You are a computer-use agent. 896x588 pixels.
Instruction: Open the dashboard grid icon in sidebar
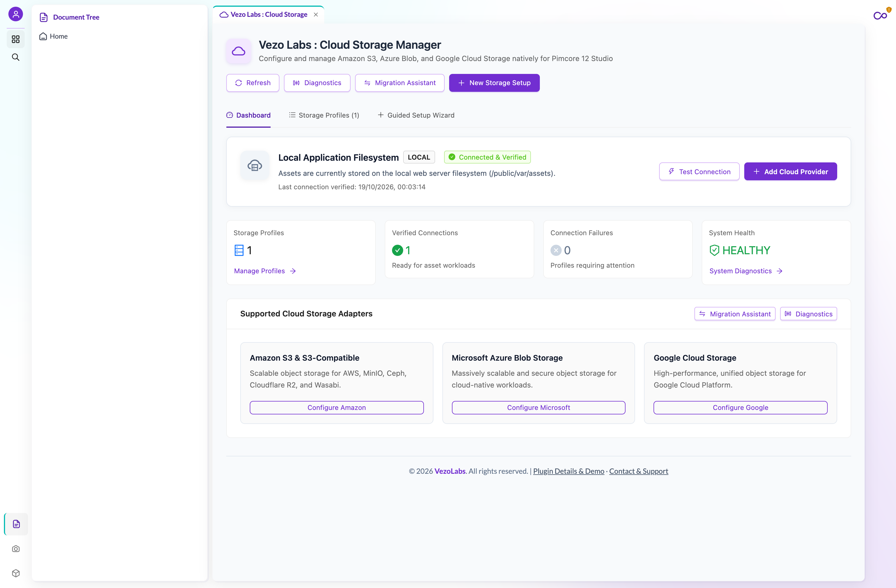(15, 39)
